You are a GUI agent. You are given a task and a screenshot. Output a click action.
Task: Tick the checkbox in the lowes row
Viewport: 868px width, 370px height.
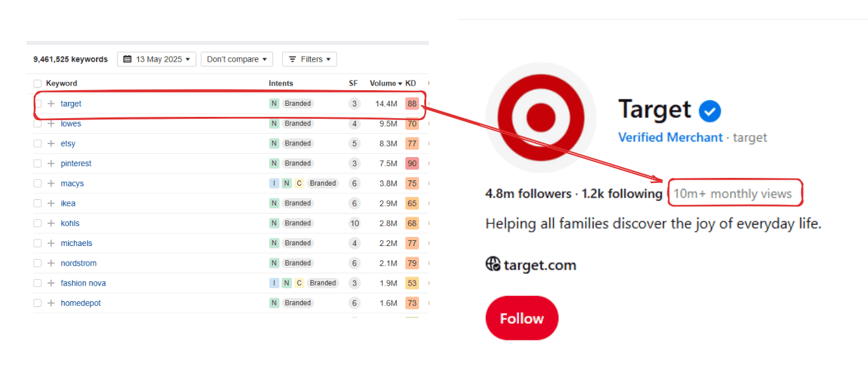tap(37, 123)
